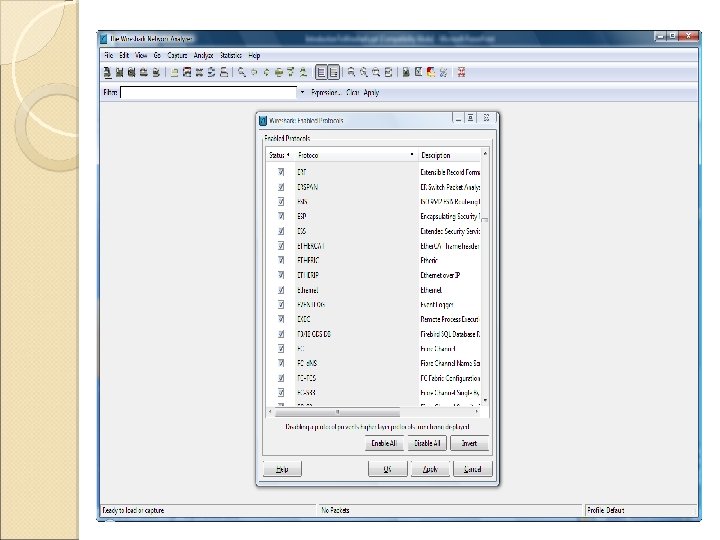Uncheck the ETHERCAT protocol checkbox

click(281, 246)
